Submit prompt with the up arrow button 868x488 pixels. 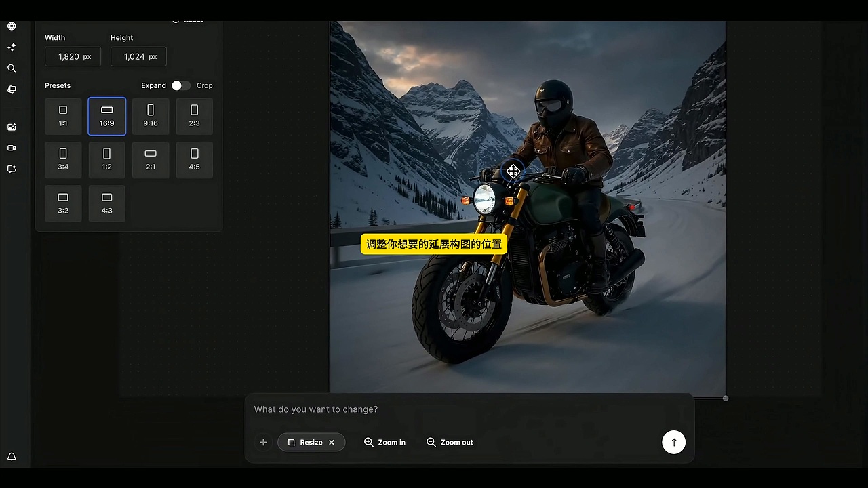click(673, 442)
